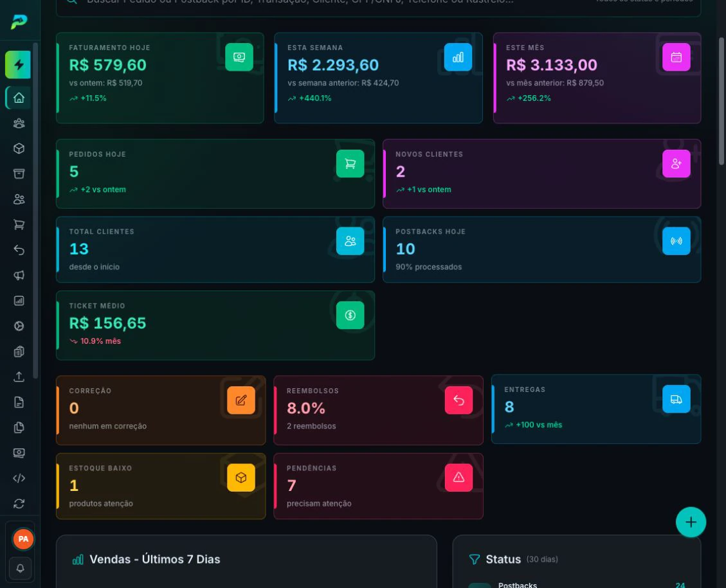The width and height of the screenshot is (726, 588).
Task: Open the upload arrow icon in sidebar
Action: point(19,377)
